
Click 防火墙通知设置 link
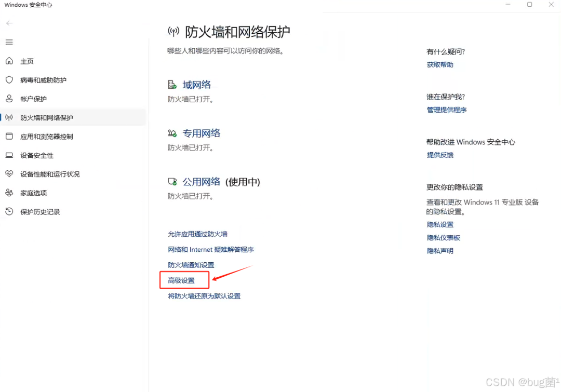click(191, 265)
